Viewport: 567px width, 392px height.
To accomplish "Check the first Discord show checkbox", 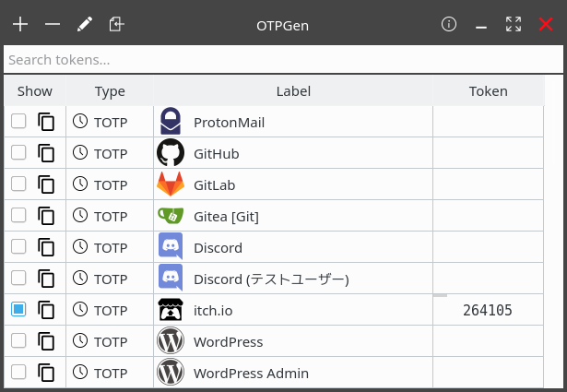I will 18,246.
